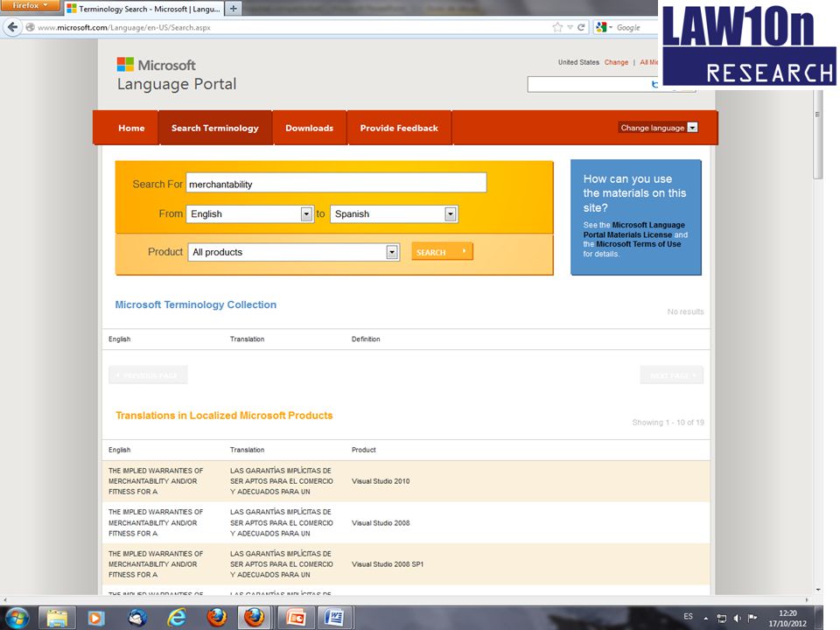
Task: Open a new tab with the plus button
Action: pyautogui.click(x=233, y=9)
